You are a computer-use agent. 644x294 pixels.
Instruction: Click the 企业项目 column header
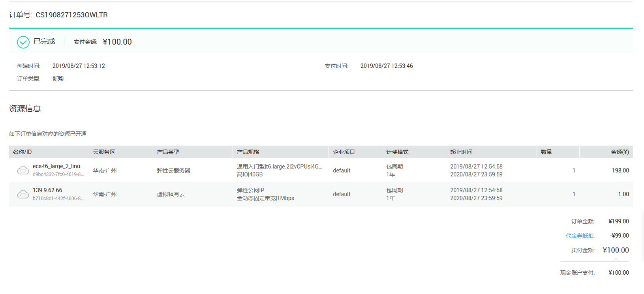tap(344, 152)
